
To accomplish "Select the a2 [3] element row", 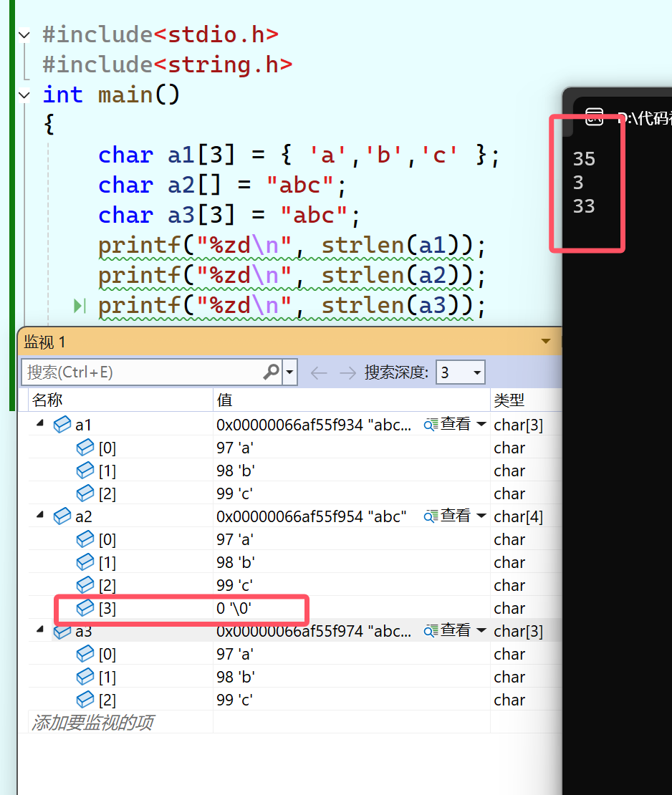I will click(x=294, y=608).
